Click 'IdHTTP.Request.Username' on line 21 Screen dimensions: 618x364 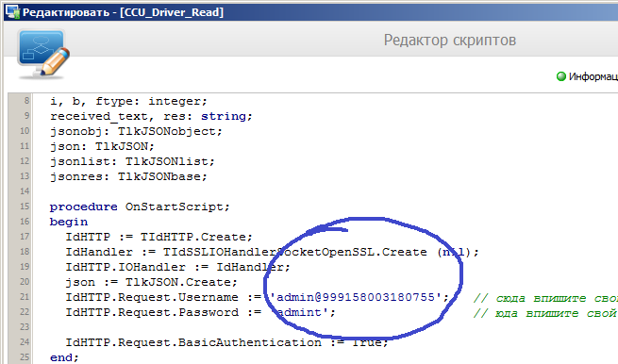click(x=152, y=297)
